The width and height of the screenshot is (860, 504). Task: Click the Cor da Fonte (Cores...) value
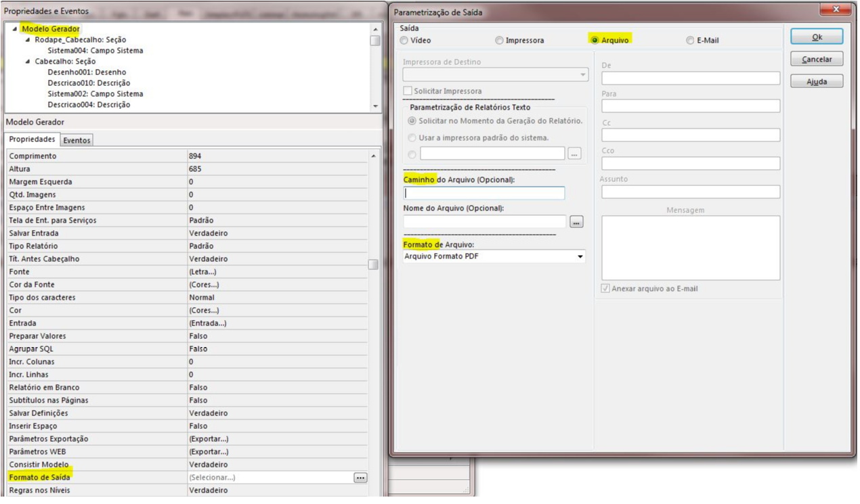point(205,285)
